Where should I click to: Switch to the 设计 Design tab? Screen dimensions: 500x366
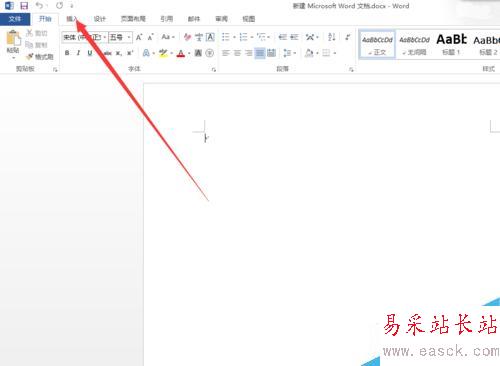tap(99, 19)
